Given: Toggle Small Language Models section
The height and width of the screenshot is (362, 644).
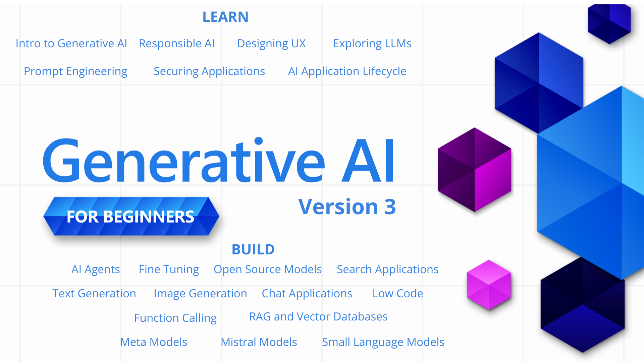Looking at the screenshot, I should pos(383,341).
